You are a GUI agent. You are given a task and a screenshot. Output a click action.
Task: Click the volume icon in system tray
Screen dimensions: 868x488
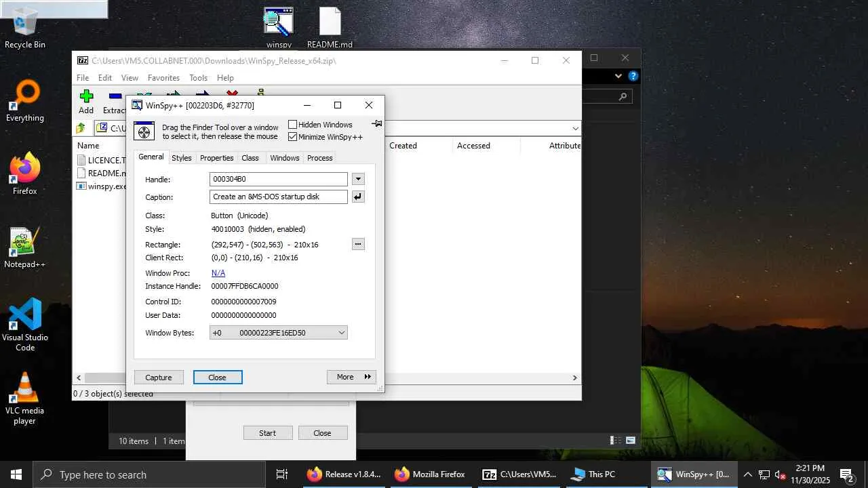(x=780, y=474)
